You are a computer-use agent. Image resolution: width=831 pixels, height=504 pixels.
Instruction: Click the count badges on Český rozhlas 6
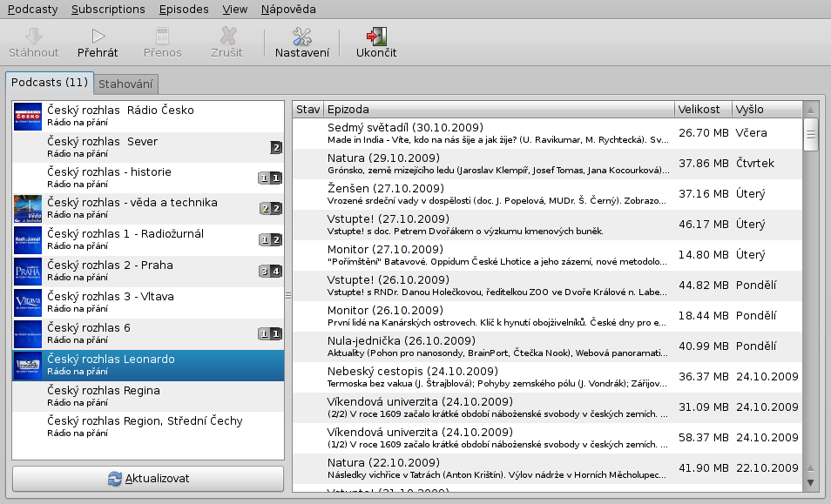pyautogui.click(x=270, y=333)
